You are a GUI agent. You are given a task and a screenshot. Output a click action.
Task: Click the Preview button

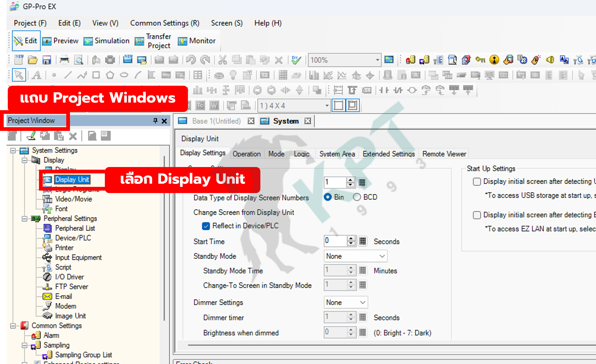(60, 41)
